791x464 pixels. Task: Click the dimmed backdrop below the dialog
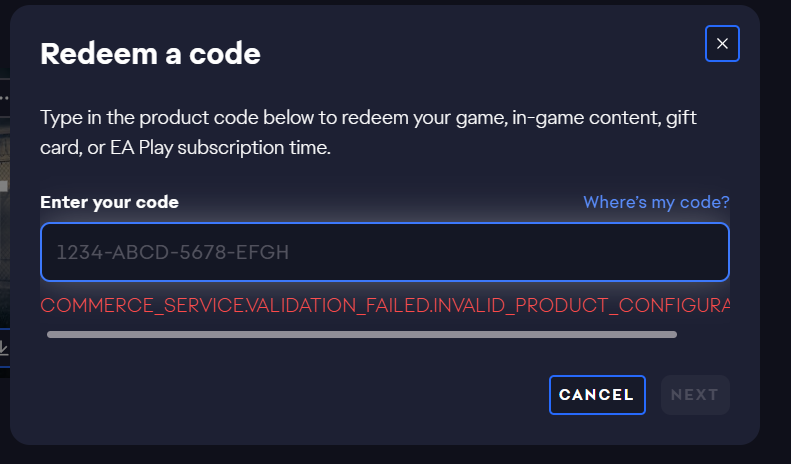(400, 455)
